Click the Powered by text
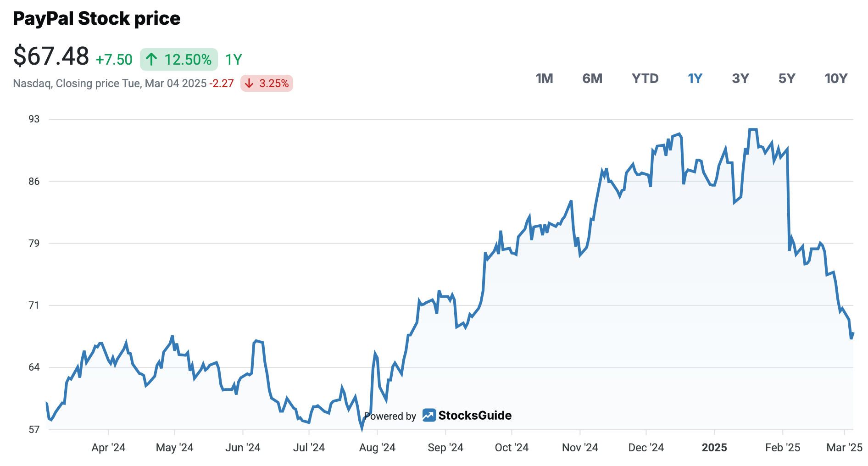 coord(390,416)
